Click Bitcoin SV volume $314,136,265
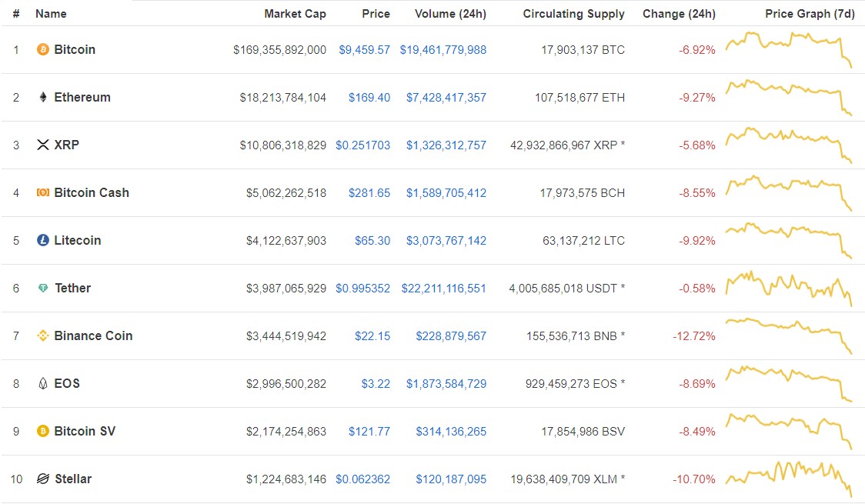This screenshot has width=865, height=504. [451, 432]
